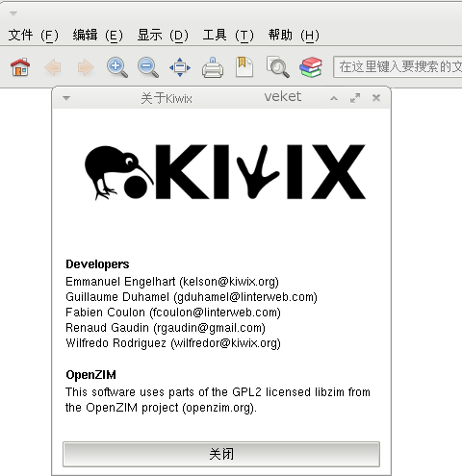Click the veket title bar label

[x=283, y=96]
